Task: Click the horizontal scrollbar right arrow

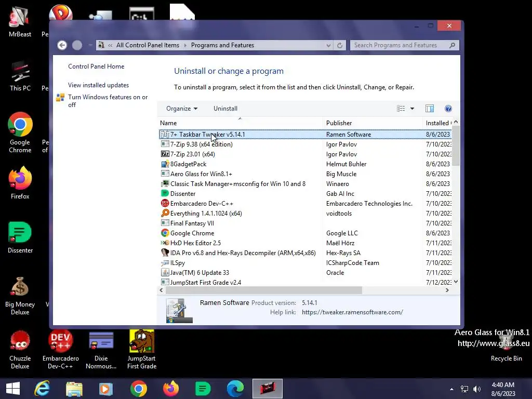Action: pos(447,290)
